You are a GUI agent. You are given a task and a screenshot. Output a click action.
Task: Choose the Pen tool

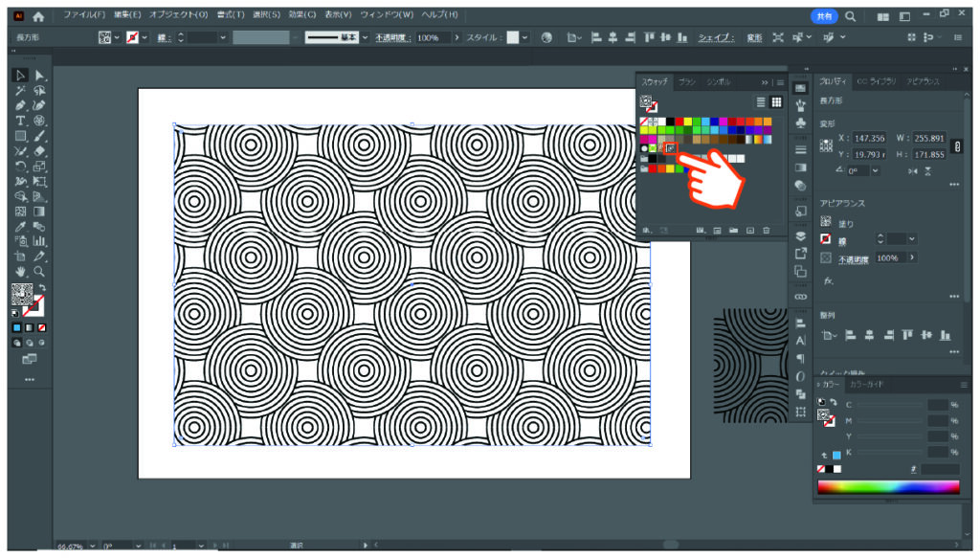[20, 105]
